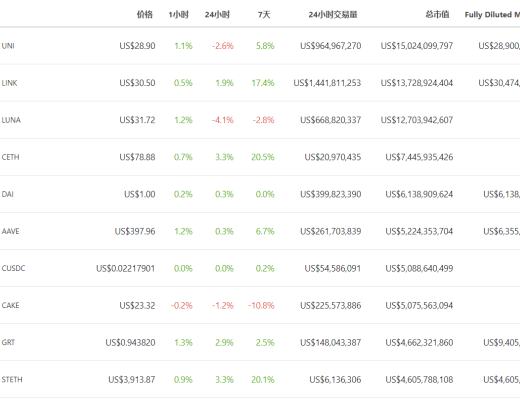Click LUNA market cap US$12,703,942,607
Screen dimensions: 520x400
point(417,120)
